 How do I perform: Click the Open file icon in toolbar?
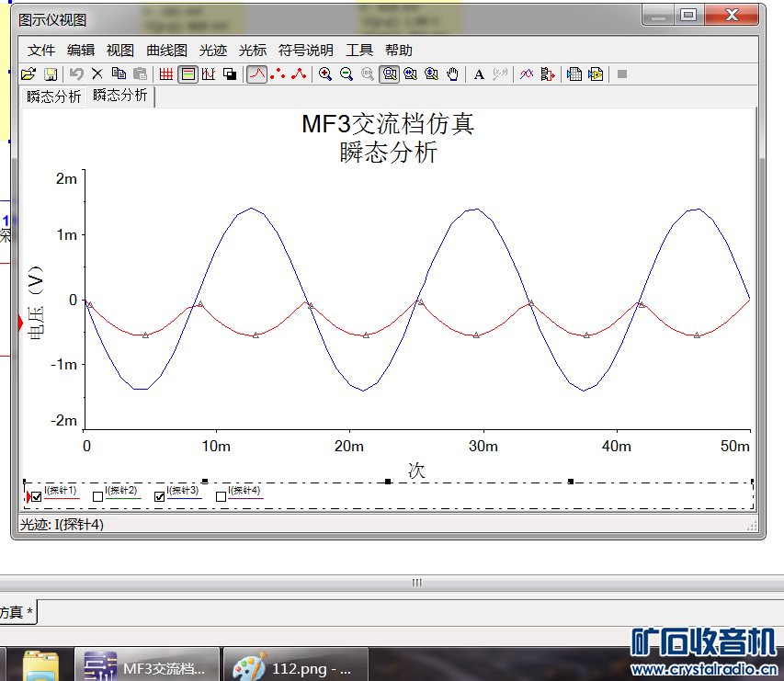pyautogui.click(x=28, y=74)
